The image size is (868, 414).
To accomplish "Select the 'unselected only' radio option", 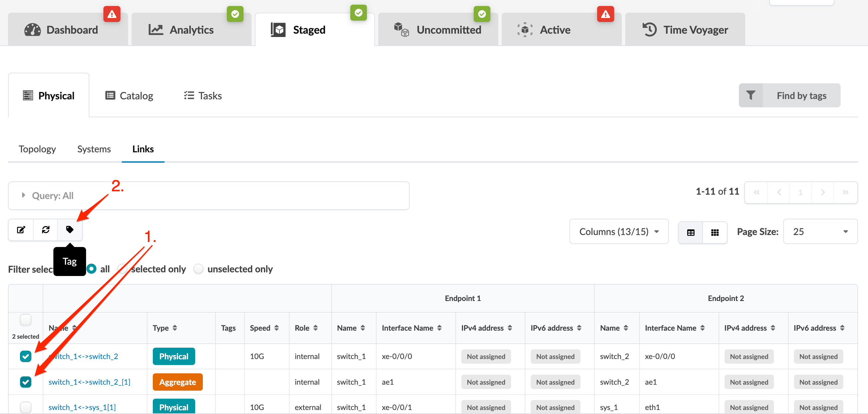I will point(198,269).
